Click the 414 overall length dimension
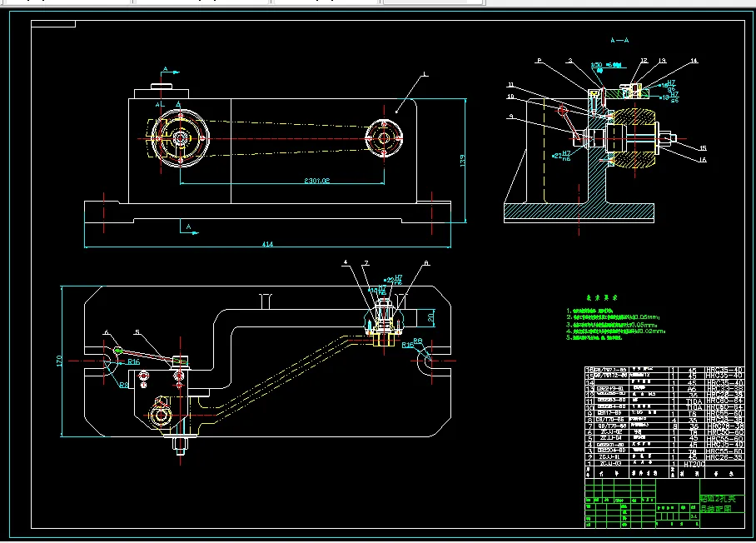 click(267, 244)
